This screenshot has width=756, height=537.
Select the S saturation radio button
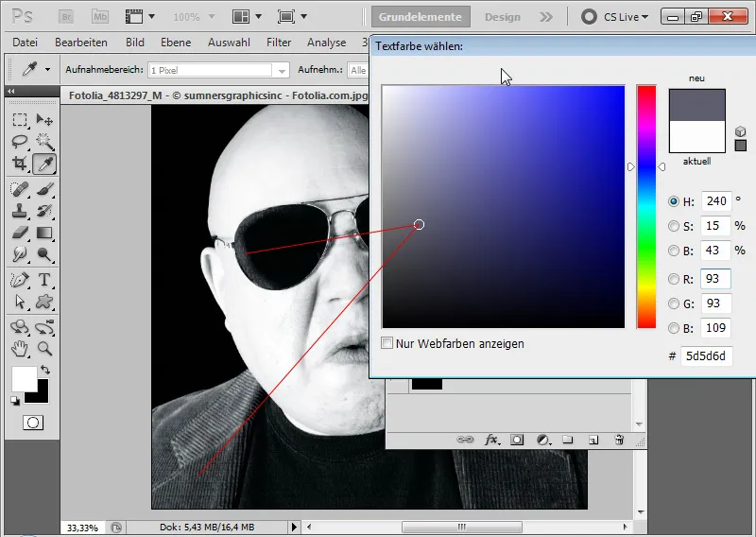[674, 226]
